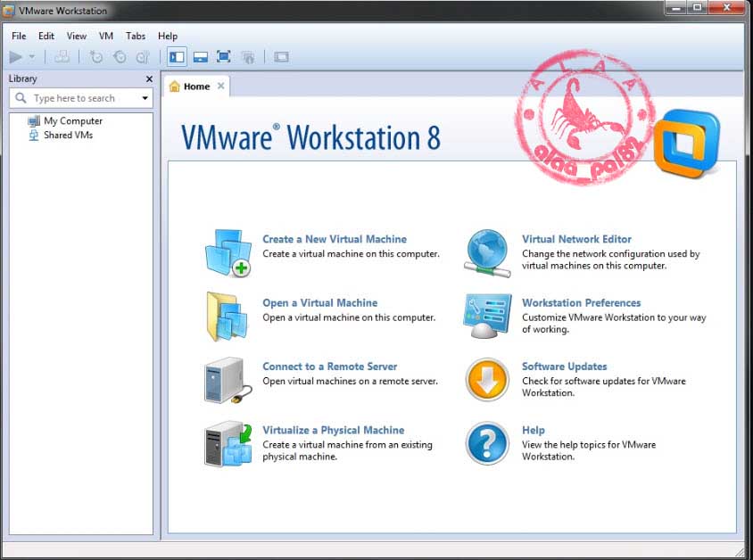Maximize the VMware Workstation window
The width and height of the screenshot is (753, 560).
[x=698, y=7]
